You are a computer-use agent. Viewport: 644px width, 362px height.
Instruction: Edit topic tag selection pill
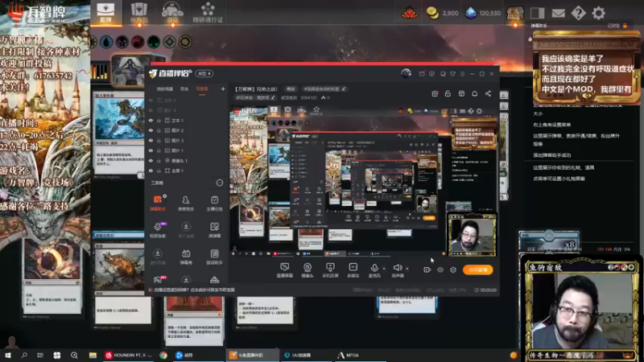(324, 88)
